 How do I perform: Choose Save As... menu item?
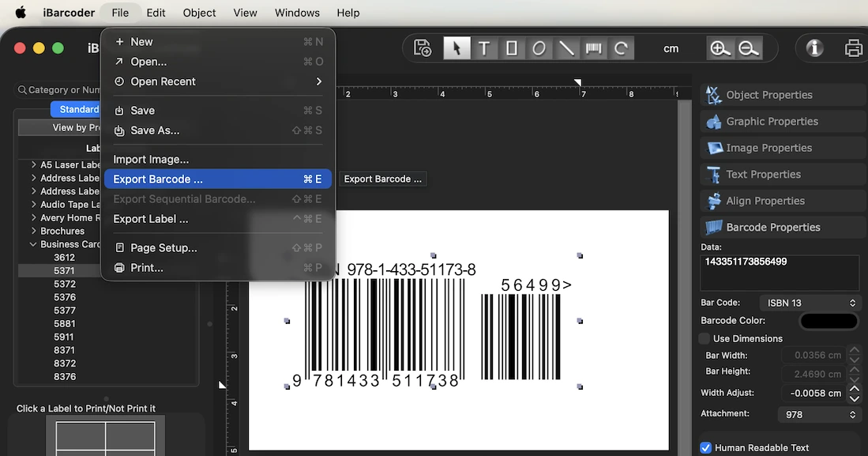tap(217, 130)
